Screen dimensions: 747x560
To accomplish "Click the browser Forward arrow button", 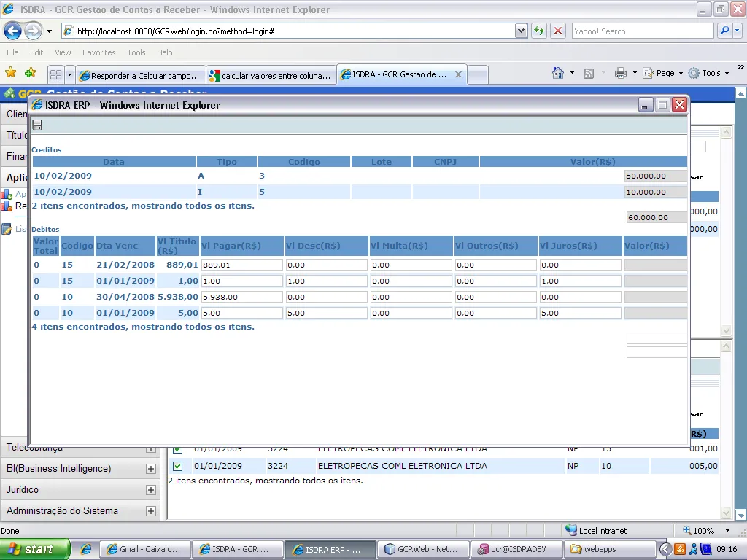I will point(33,31).
